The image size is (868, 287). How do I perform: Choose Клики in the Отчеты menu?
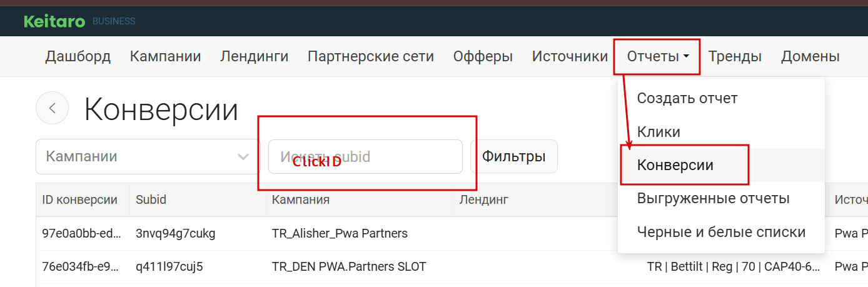click(659, 132)
